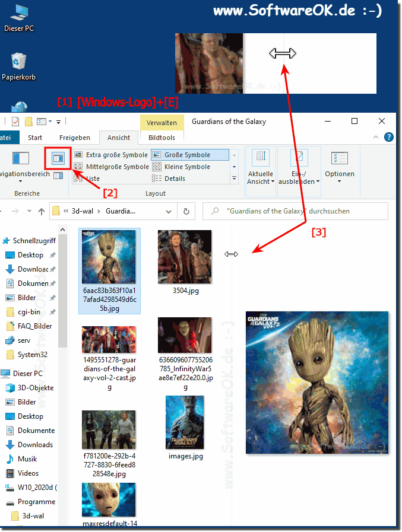Open the FAQ_Bilder folder

pyautogui.click(x=30, y=326)
